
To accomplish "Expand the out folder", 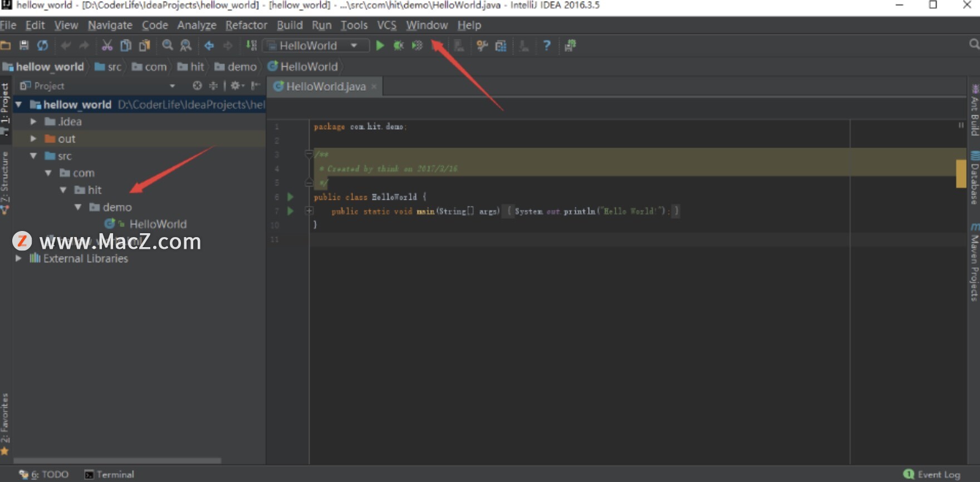I will (x=33, y=139).
